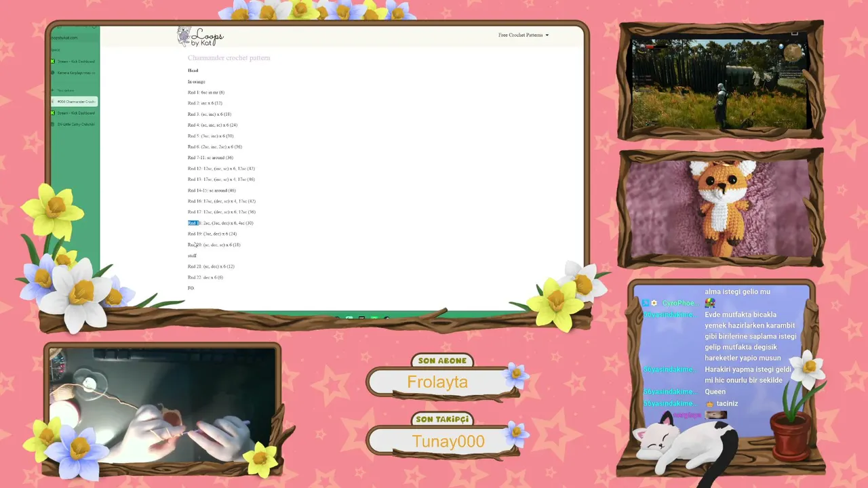Click the game stream thumbnail

[x=719, y=83]
